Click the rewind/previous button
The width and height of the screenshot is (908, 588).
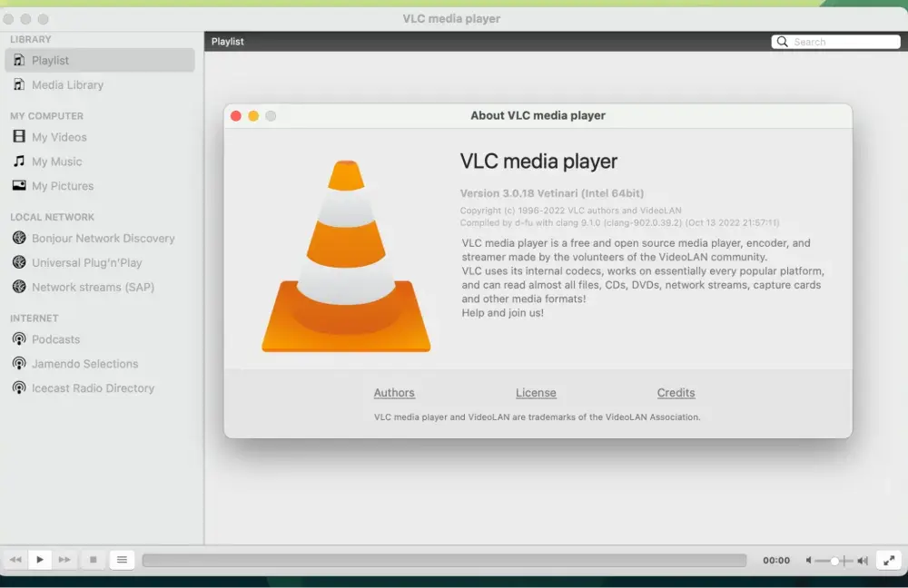click(x=15, y=560)
